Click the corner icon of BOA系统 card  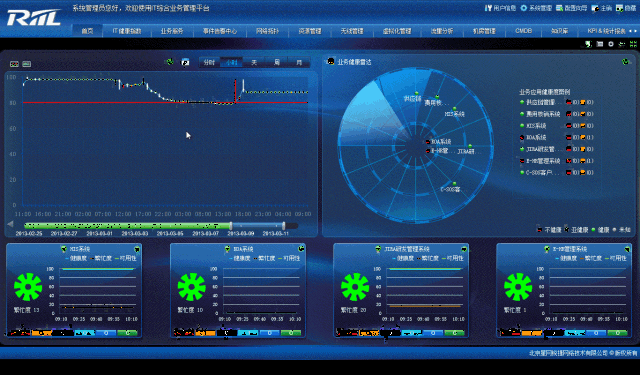coord(301,249)
